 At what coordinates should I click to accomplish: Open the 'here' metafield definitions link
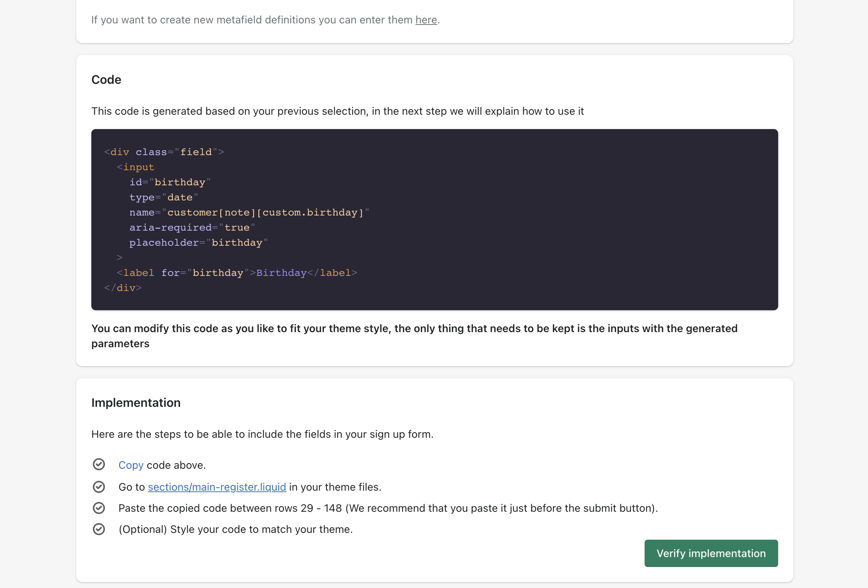(x=426, y=20)
